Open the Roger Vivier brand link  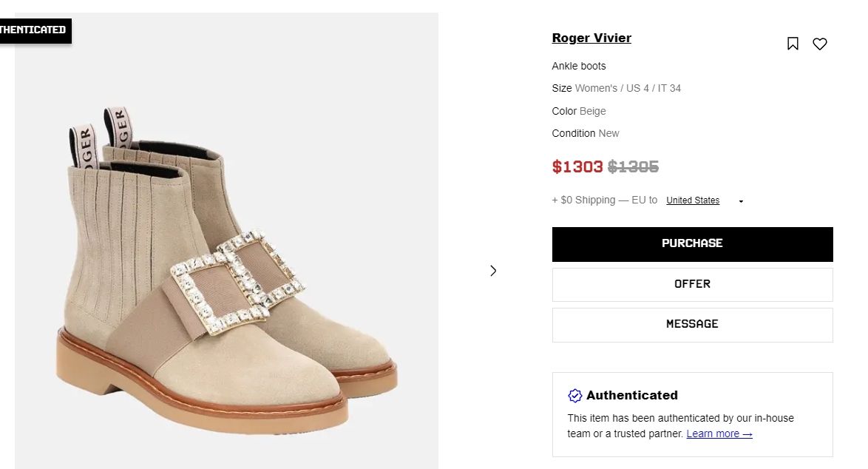point(591,38)
